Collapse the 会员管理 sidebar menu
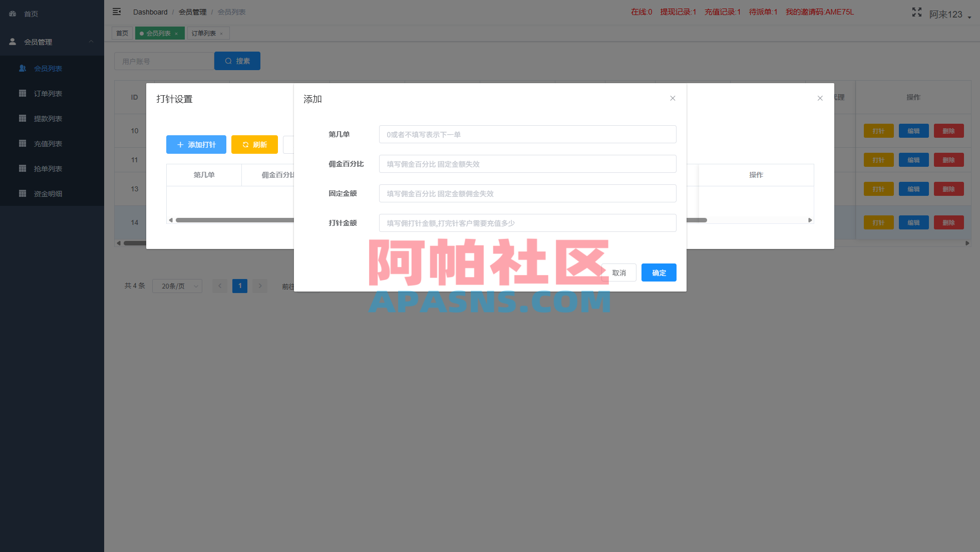980x552 pixels. point(52,42)
